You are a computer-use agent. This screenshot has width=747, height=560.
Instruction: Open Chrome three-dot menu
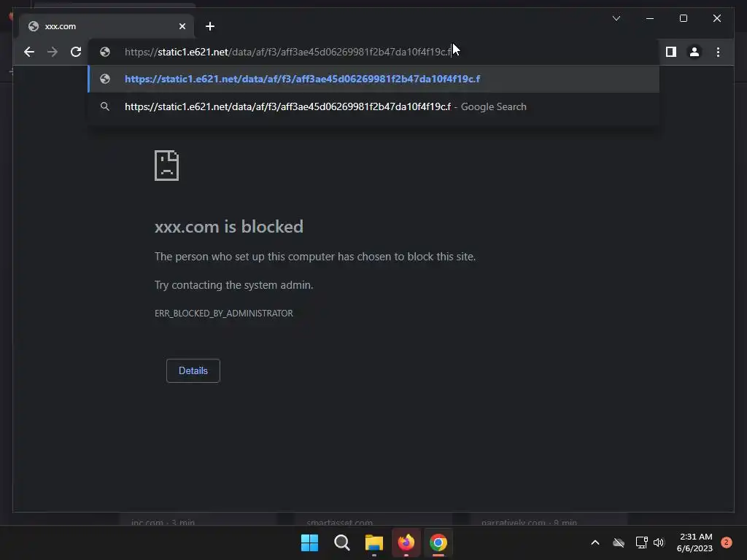click(x=718, y=52)
